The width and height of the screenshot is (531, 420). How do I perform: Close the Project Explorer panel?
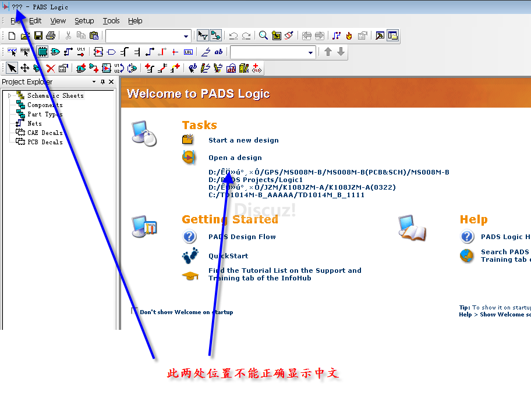pos(111,82)
